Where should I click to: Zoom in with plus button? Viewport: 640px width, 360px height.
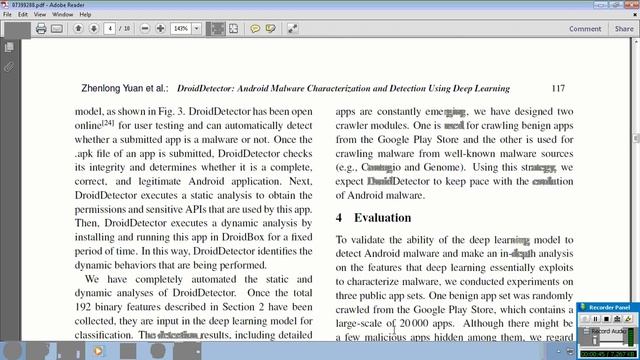click(160, 29)
